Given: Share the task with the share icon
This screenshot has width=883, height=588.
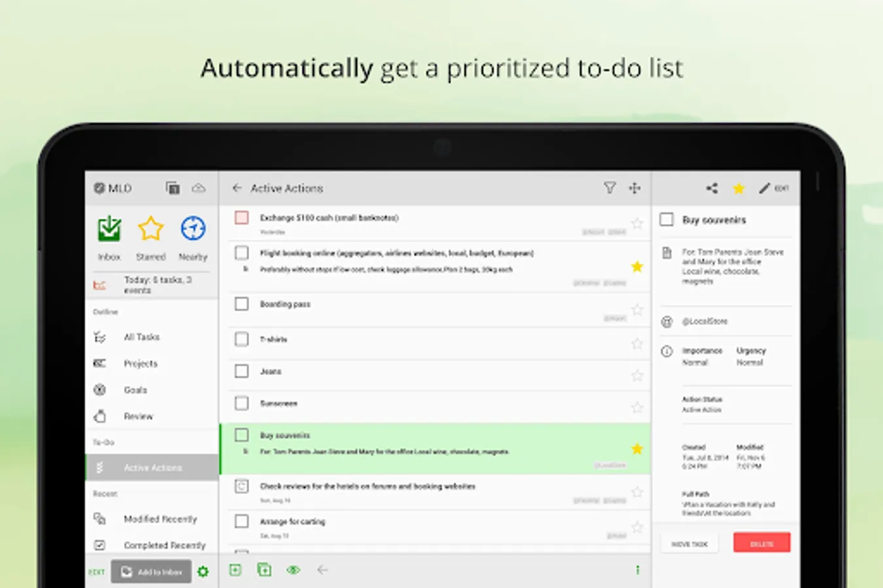Looking at the screenshot, I should 712,188.
